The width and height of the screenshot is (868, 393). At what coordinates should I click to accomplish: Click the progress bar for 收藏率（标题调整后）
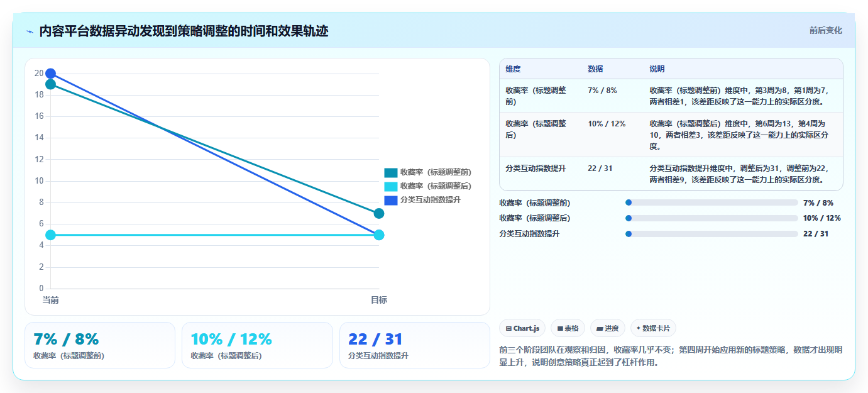(711, 218)
